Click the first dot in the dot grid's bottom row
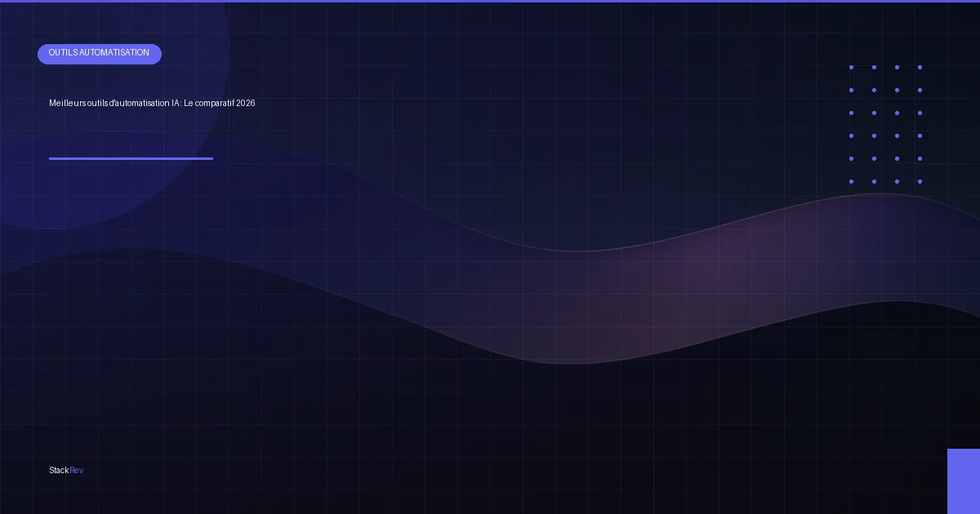The width and height of the screenshot is (980, 514). pos(851,182)
